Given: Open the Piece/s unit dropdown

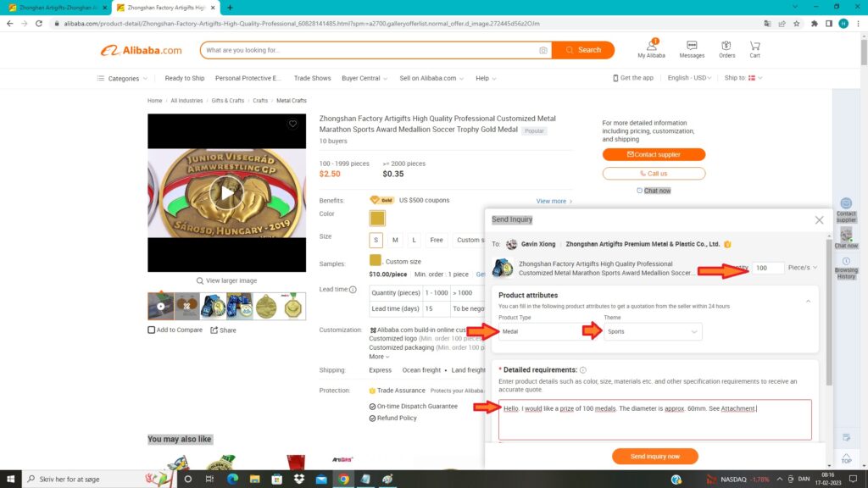Looking at the screenshot, I should pyautogui.click(x=803, y=268).
